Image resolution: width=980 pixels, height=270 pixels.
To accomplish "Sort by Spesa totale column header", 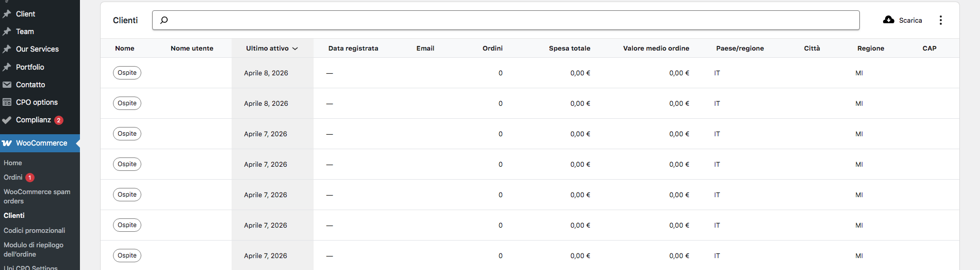I will click(x=569, y=48).
